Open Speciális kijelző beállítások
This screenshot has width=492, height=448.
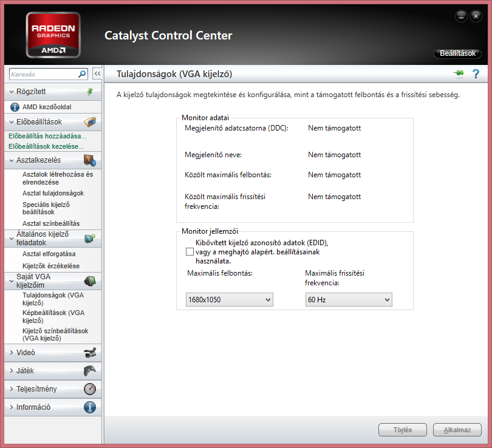click(46, 208)
